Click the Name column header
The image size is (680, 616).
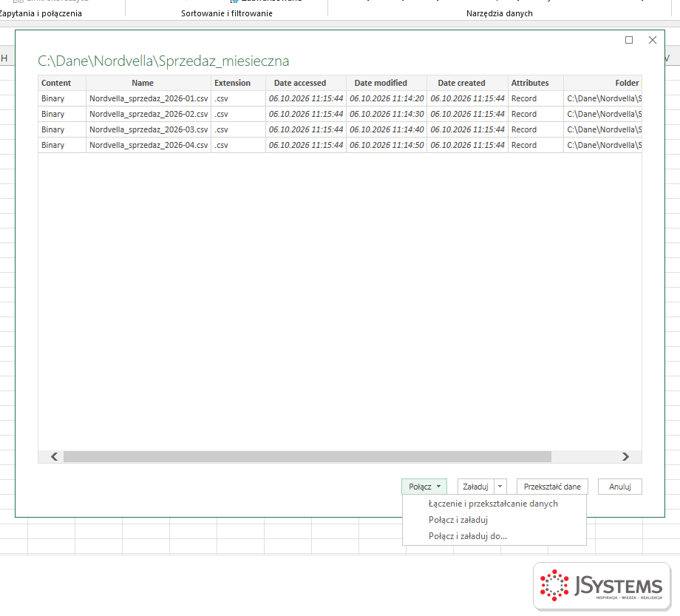(x=149, y=83)
